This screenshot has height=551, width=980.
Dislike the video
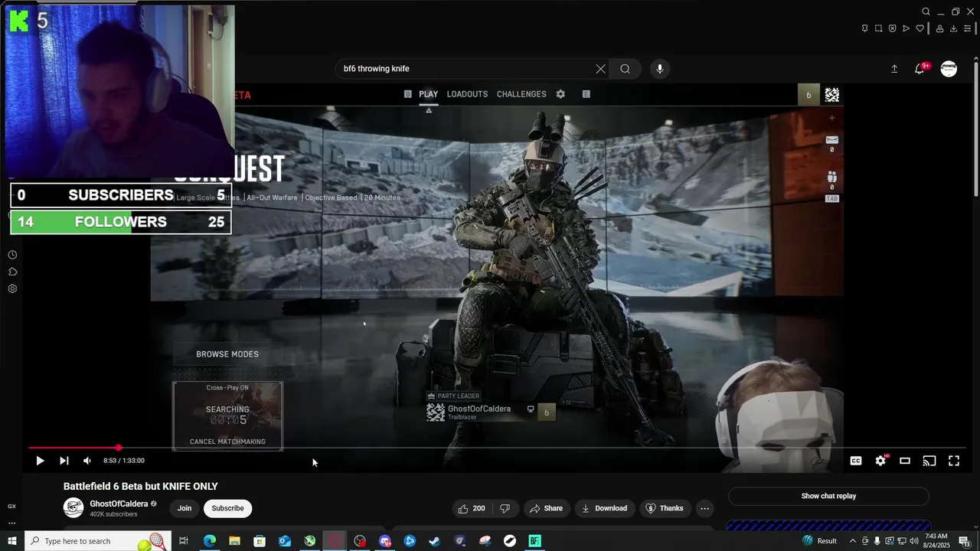[505, 508]
